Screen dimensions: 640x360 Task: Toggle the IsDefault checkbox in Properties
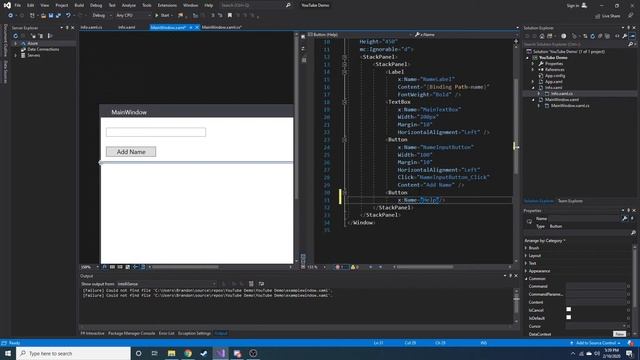(x=569, y=317)
